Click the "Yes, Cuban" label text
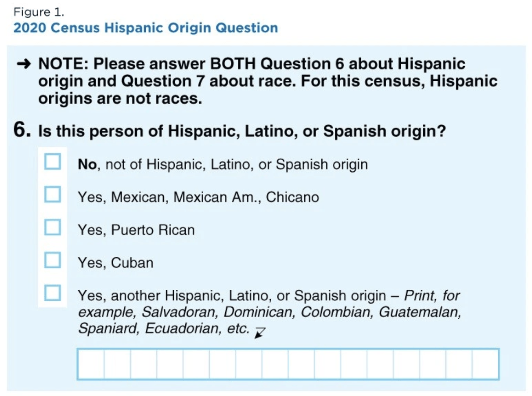The image size is (532, 396). point(115,263)
